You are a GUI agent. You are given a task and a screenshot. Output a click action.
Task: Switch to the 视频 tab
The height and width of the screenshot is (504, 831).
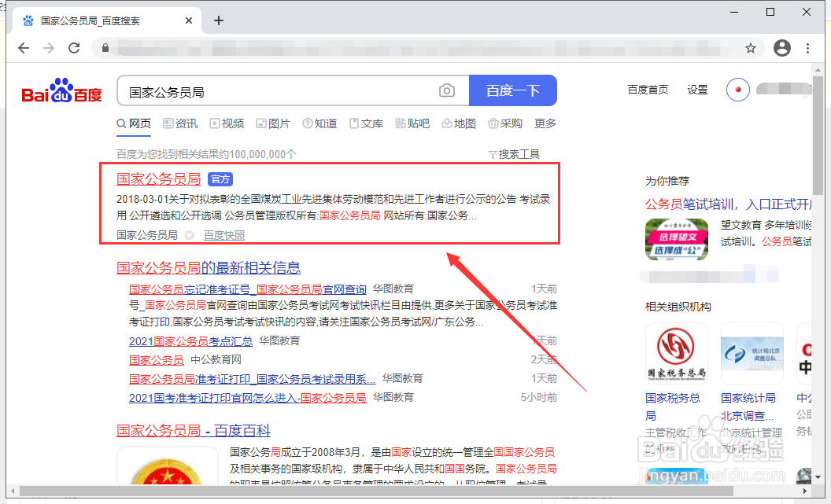(x=227, y=123)
